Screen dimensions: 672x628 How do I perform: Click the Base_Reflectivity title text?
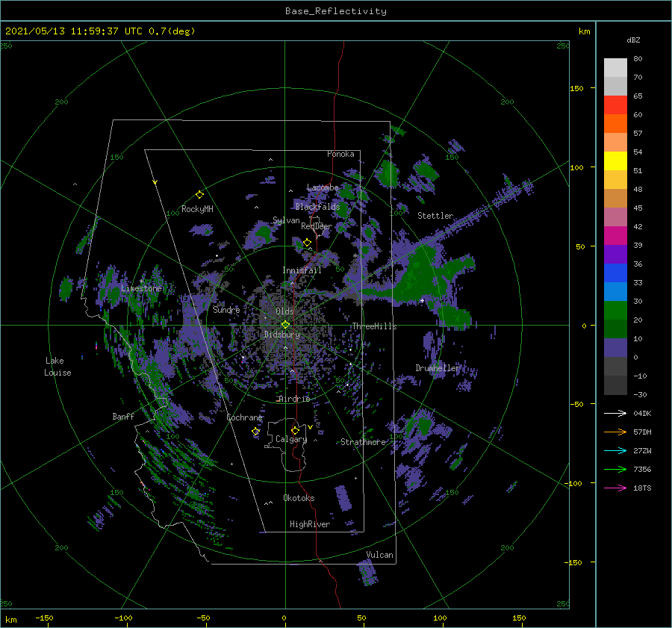tap(336, 11)
